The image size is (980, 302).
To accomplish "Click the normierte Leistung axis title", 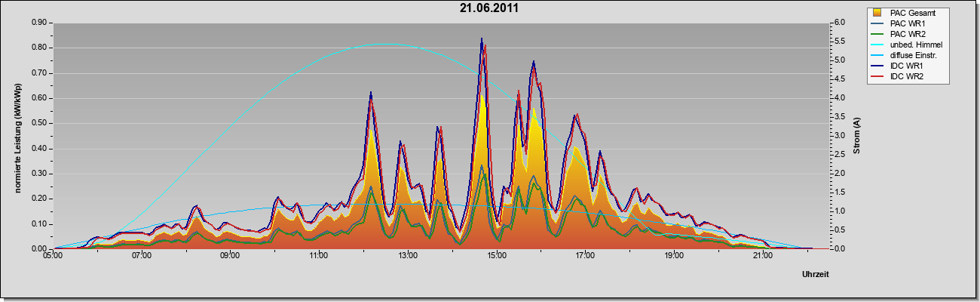I will 18,136.
